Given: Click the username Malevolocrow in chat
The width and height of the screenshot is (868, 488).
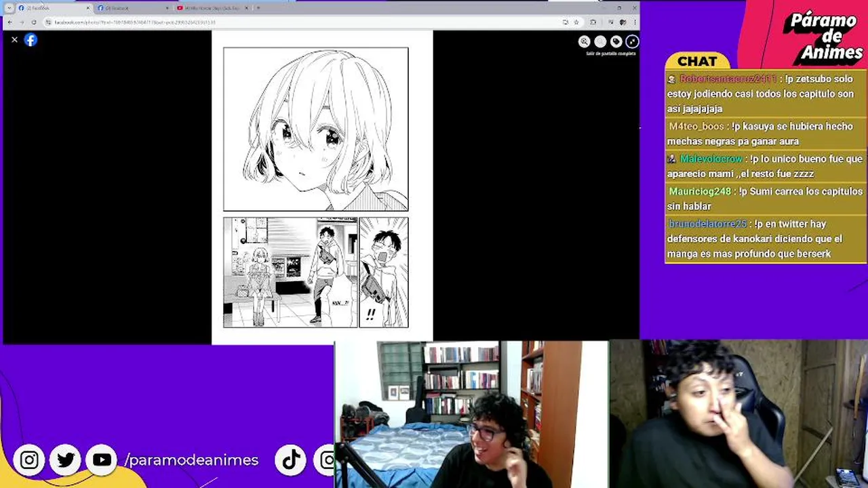Looking at the screenshot, I should pyautogui.click(x=711, y=159).
